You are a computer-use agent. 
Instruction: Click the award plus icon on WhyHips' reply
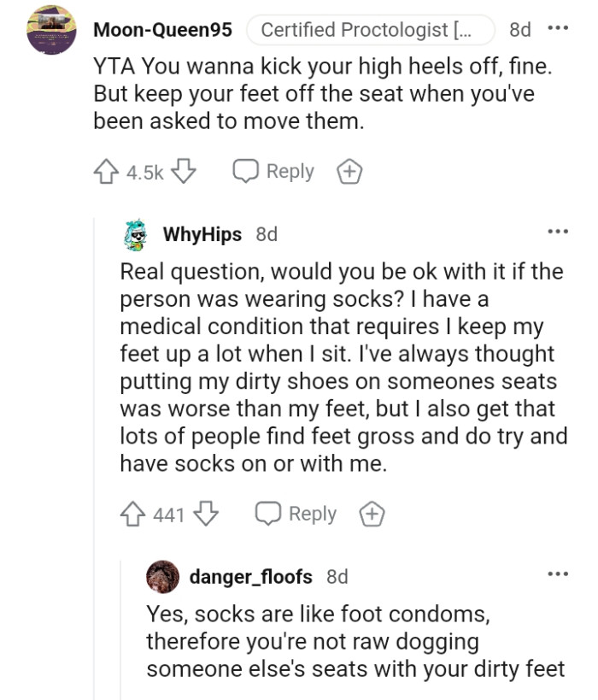(370, 514)
